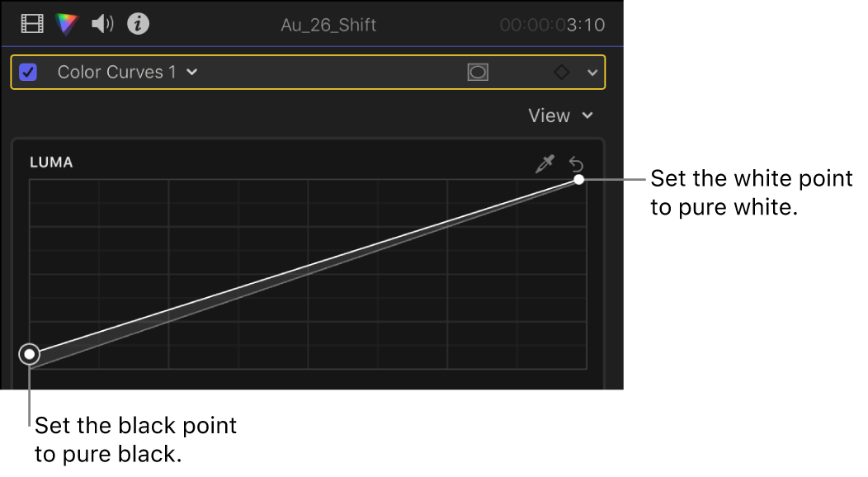
Task: Collapse the Color Curves 1 effect row chevron
Action: tap(593, 72)
